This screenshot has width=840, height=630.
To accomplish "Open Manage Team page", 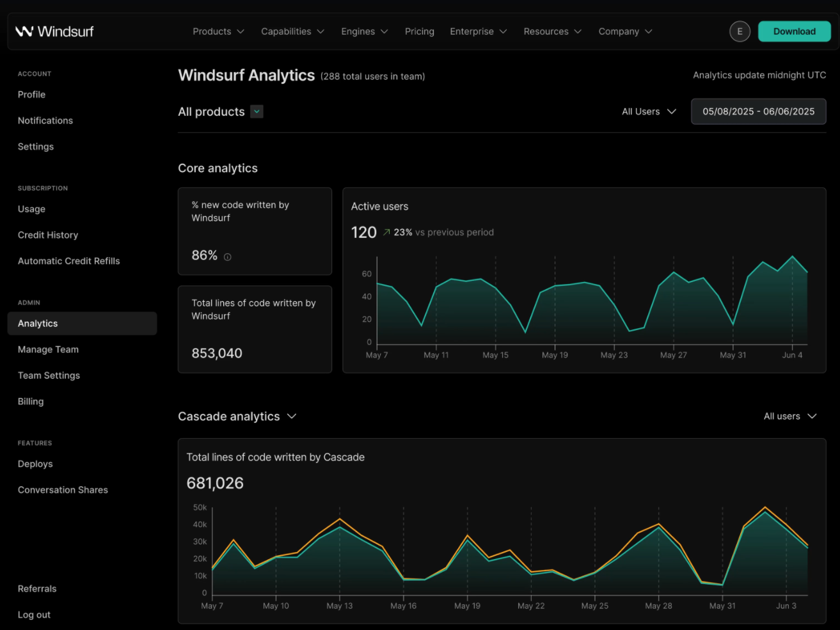I will [x=48, y=349].
